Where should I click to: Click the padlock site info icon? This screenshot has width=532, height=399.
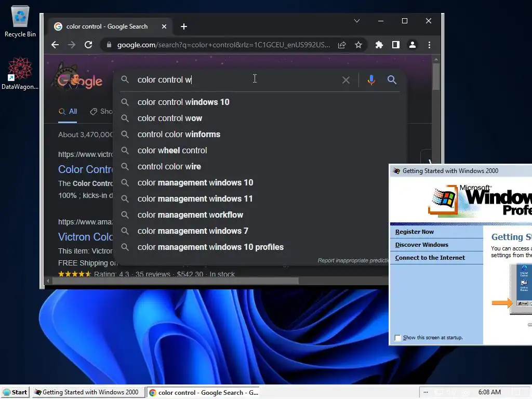coord(109,45)
